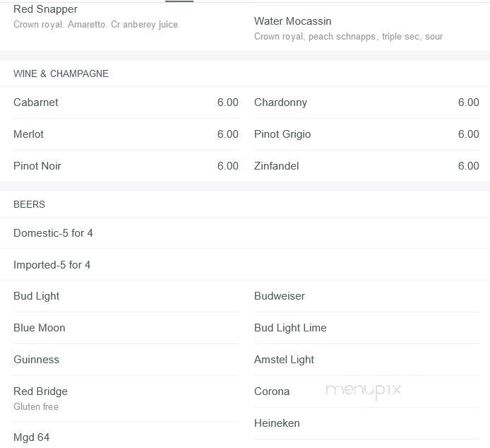Click the Water Mocassin cocktail item
Screen dimensions: 490x448
[x=293, y=21]
